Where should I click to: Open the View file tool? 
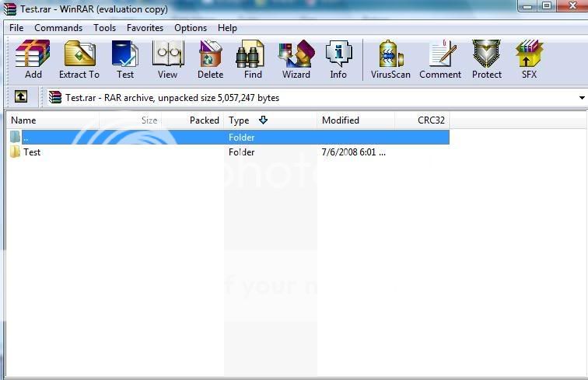point(168,54)
